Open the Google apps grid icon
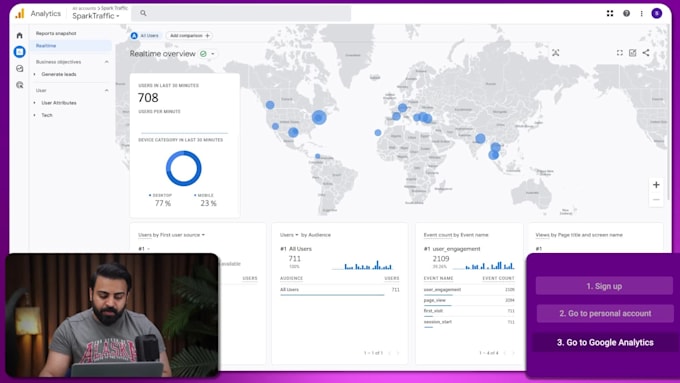Screen dimensions: 680x383 610,13
